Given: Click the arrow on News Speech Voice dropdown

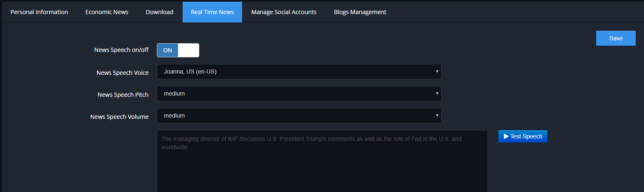Looking at the screenshot, I should click(437, 71).
